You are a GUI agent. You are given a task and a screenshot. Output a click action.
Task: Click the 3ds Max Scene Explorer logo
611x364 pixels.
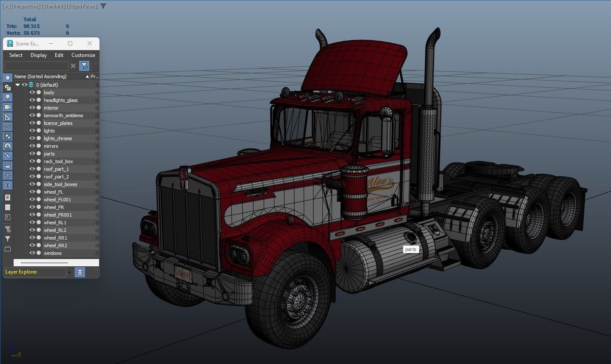10,43
